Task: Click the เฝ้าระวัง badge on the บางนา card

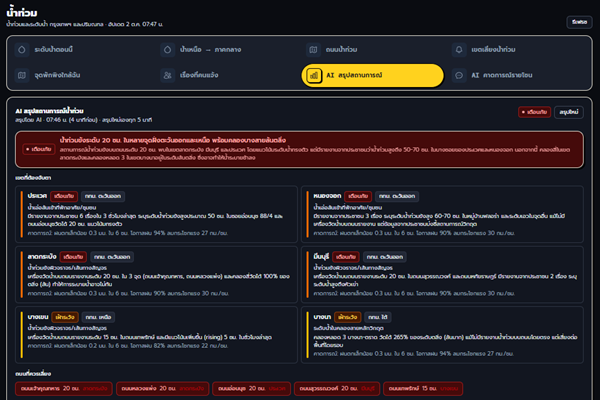Action: pyautogui.click(x=348, y=317)
